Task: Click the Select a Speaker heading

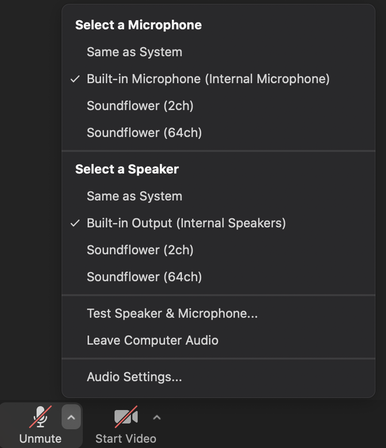Action: pyautogui.click(x=127, y=169)
